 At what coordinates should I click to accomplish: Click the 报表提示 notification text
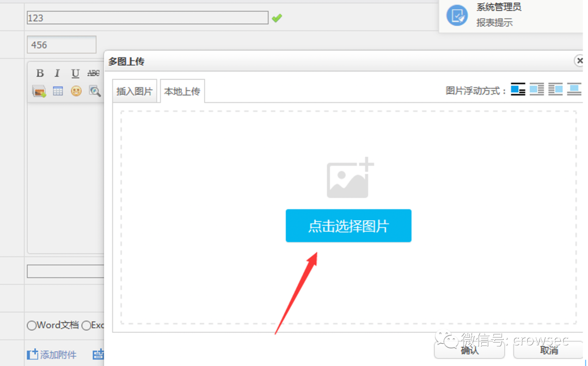494,22
